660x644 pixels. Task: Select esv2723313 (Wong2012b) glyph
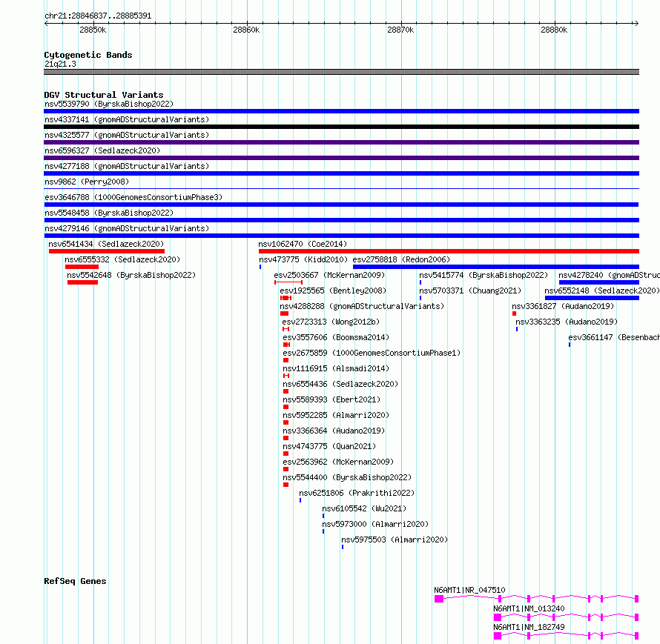tap(286, 329)
